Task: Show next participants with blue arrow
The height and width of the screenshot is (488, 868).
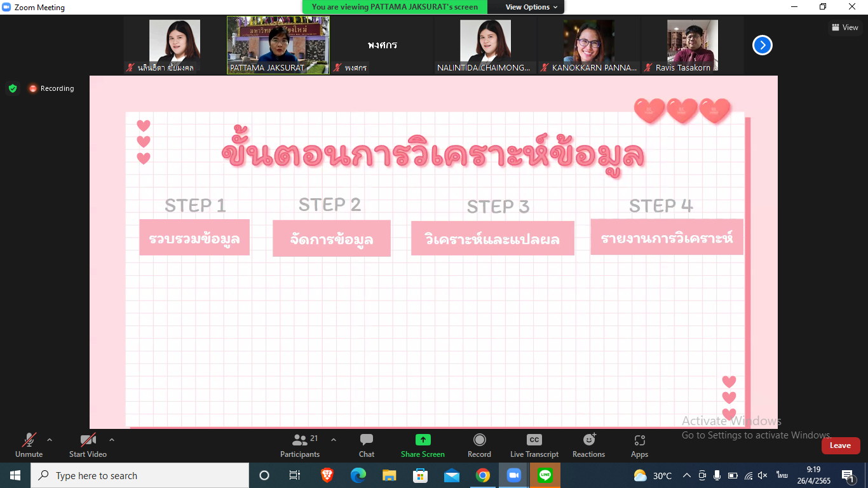Action: (763, 45)
